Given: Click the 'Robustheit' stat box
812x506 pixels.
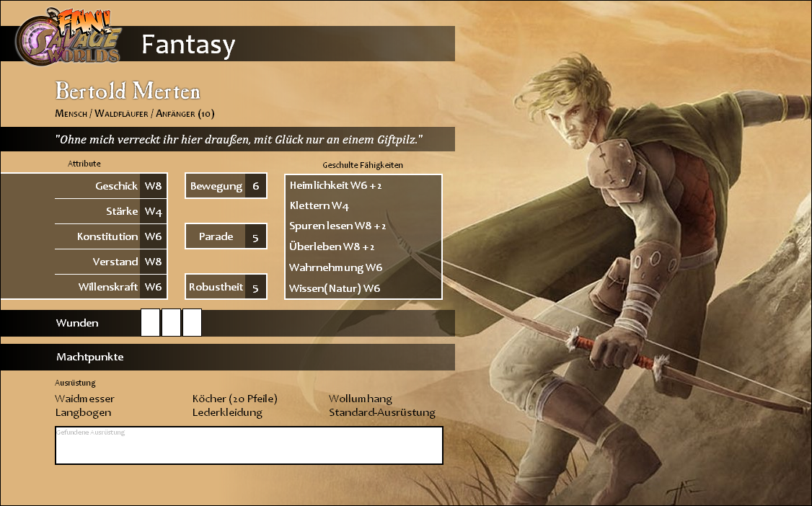Looking at the screenshot, I should tap(226, 287).
